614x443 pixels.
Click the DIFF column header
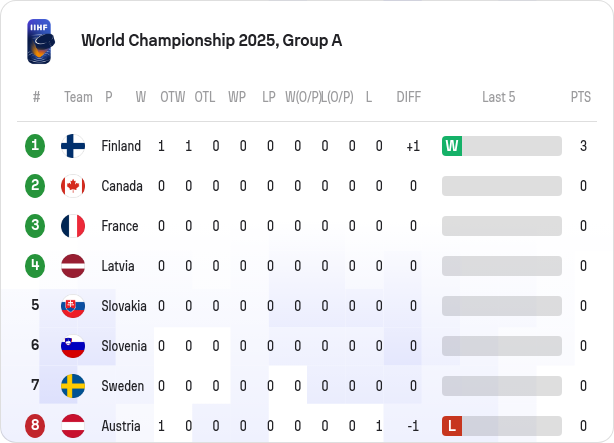pos(408,97)
